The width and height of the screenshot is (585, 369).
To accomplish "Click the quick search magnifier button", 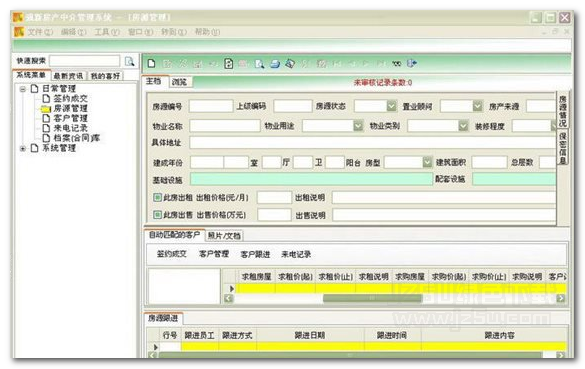I will coord(129,61).
